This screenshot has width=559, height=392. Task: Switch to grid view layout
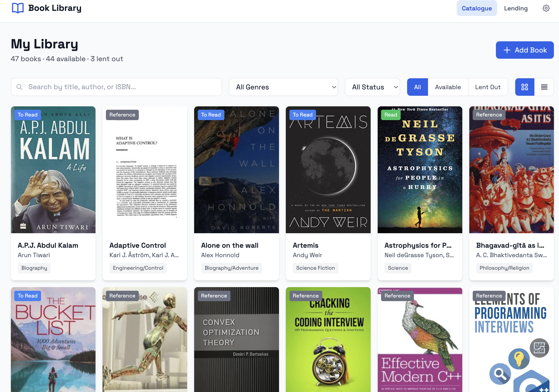(525, 87)
